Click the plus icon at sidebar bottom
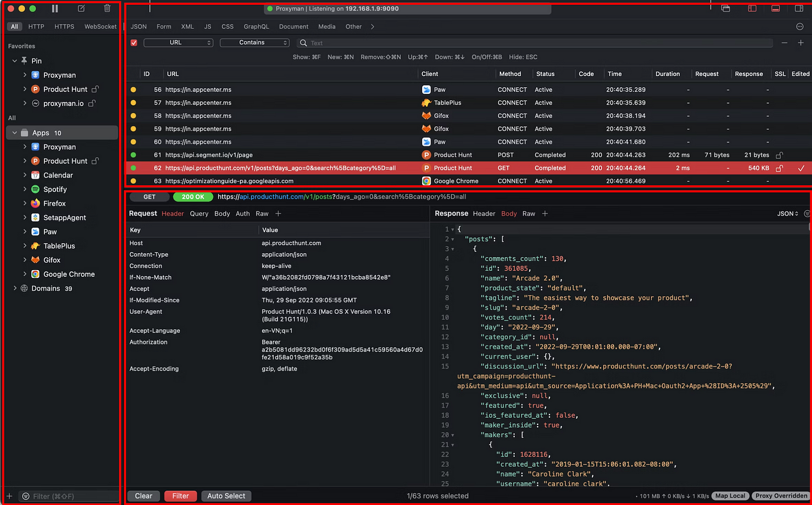This screenshot has height=505, width=812. [9, 496]
